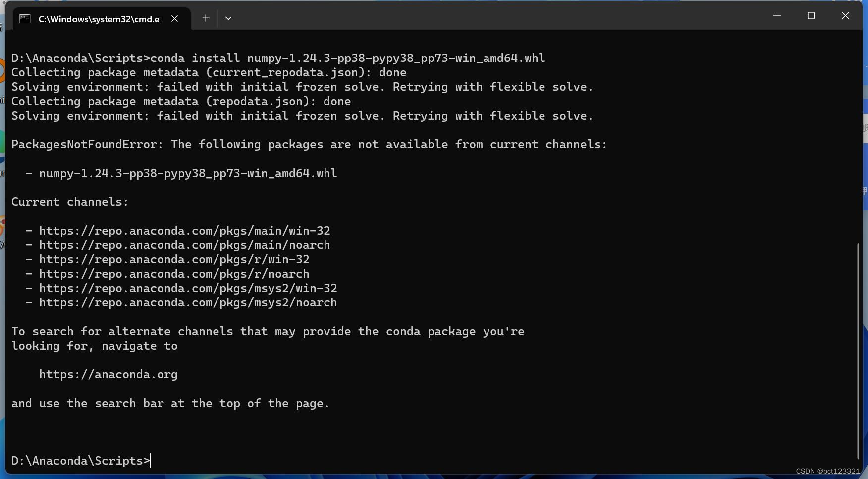Open the new tab dropdown menu
The width and height of the screenshot is (868, 479).
pyautogui.click(x=228, y=18)
